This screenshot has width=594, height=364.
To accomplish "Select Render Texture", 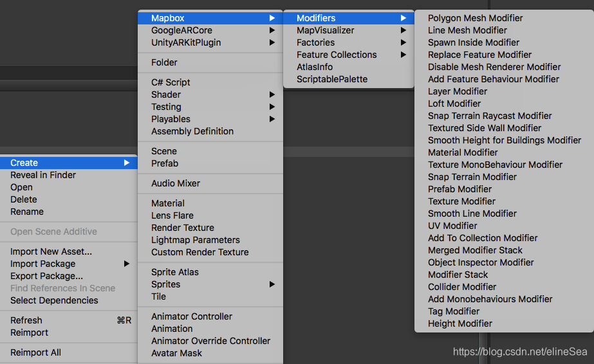I will click(210, 228).
